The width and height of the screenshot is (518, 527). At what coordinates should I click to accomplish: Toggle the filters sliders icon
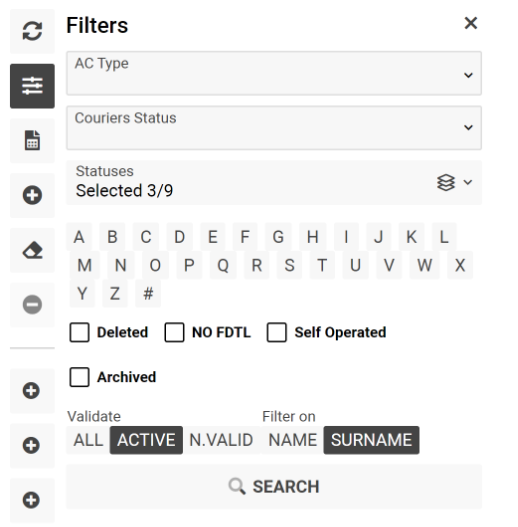pos(32,86)
